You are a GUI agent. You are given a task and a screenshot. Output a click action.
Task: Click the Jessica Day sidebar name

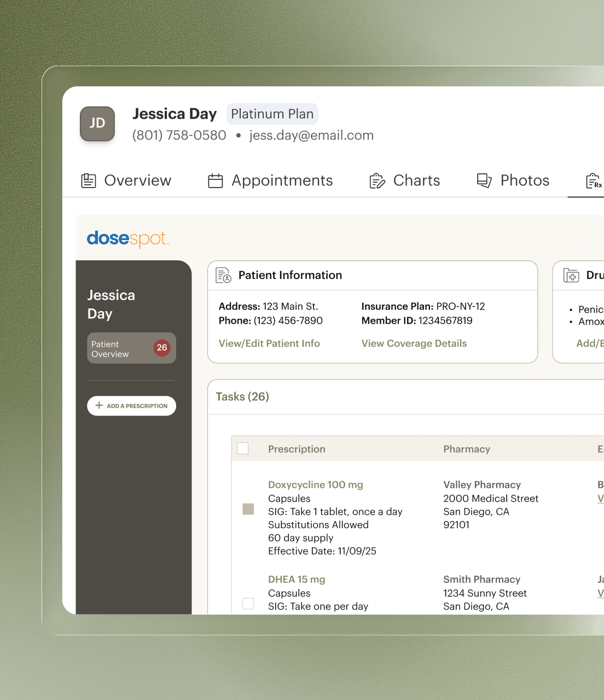click(111, 304)
